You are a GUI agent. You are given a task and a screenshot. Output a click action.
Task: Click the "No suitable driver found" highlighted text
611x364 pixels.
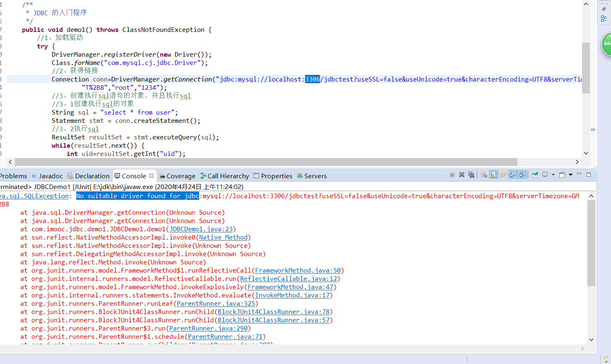tap(137, 196)
